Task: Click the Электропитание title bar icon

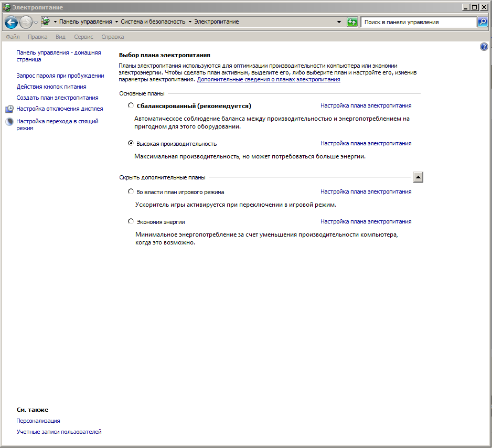Action: pyautogui.click(x=6, y=7)
